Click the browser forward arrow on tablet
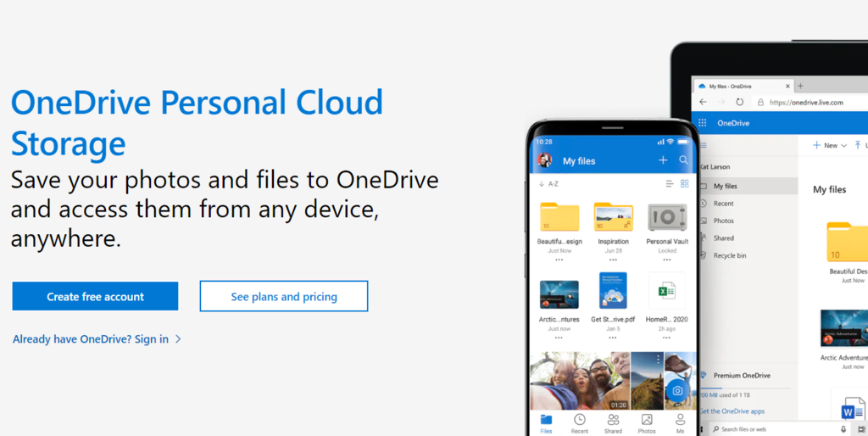Image resolution: width=868 pixels, height=436 pixels. click(x=721, y=102)
